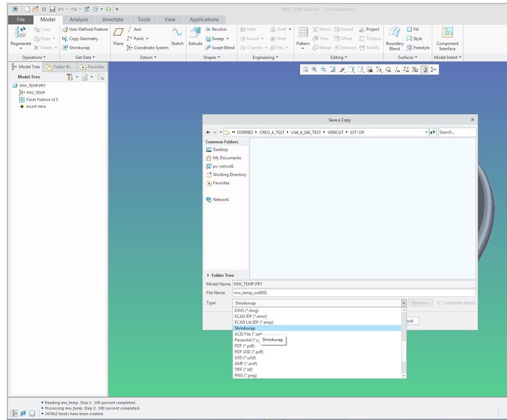507x420 pixels.
Task: Click the Swept Blend tool
Action: click(x=220, y=48)
